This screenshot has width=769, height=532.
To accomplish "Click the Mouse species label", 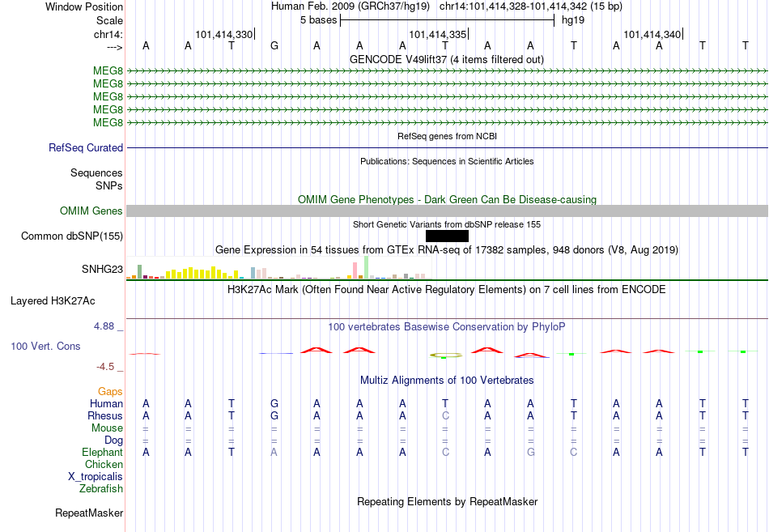I will [x=107, y=428].
